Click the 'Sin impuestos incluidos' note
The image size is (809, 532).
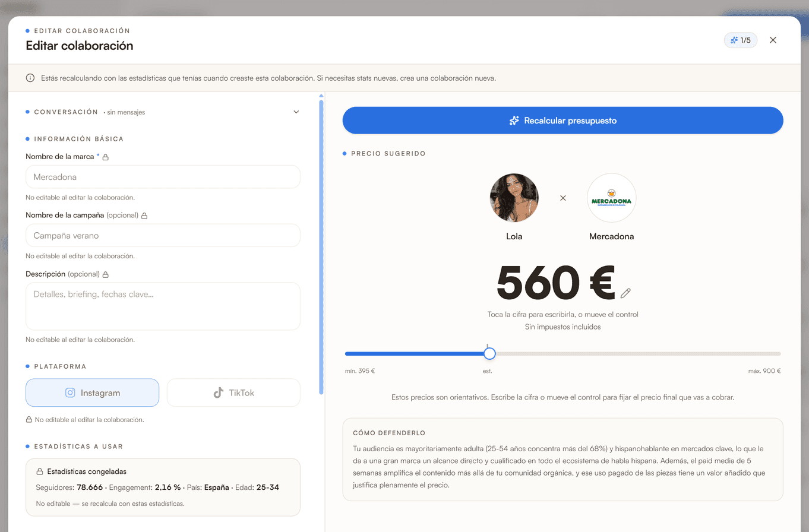[562, 327]
